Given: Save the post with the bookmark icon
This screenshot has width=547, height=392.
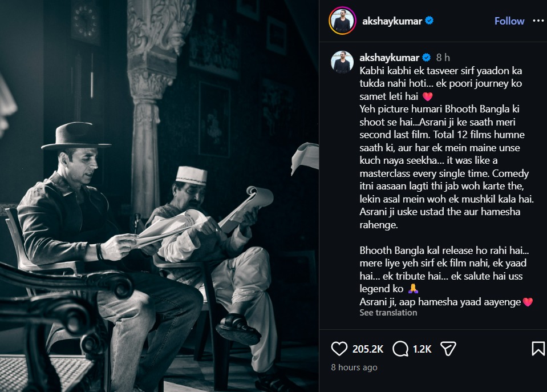Looking at the screenshot, I should point(538,349).
